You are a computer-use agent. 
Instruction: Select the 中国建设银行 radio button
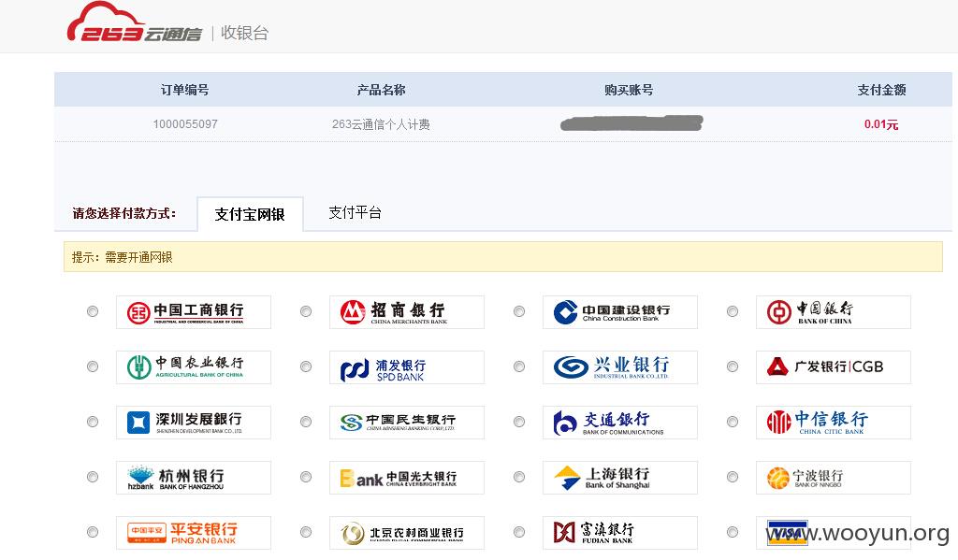click(x=518, y=311)
